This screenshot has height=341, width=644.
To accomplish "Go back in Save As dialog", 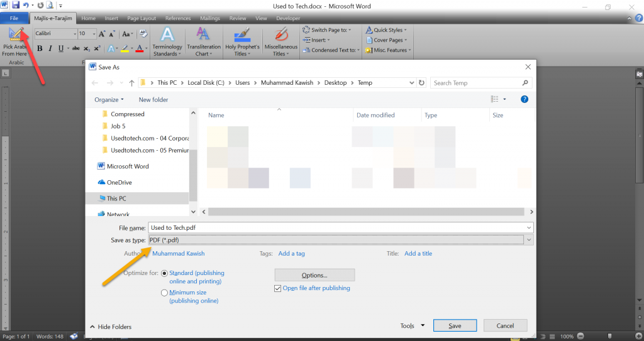I will tap(95, 83).
